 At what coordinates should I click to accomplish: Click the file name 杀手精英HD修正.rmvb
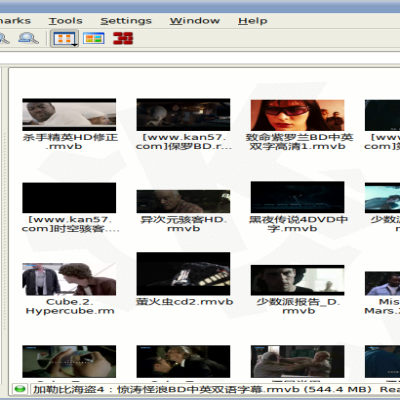point(70,142)
